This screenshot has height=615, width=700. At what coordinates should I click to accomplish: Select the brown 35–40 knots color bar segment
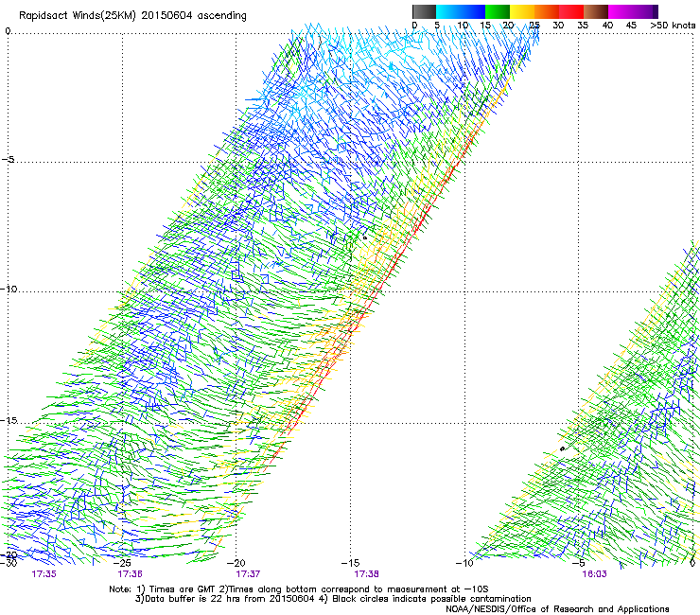(x=596, y=11)
